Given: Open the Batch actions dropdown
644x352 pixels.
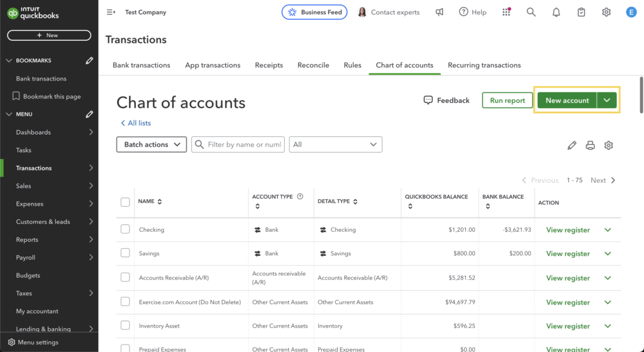Looking at the screenshot, I should pos(152,145).
